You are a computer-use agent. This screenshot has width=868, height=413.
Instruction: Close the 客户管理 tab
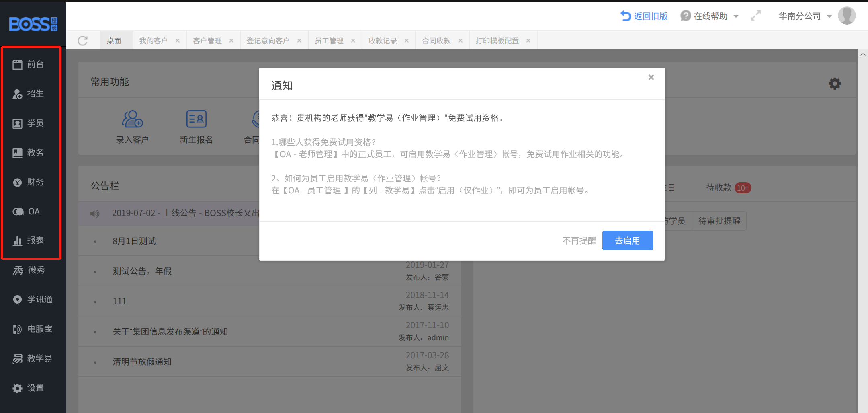coord(231,41)
